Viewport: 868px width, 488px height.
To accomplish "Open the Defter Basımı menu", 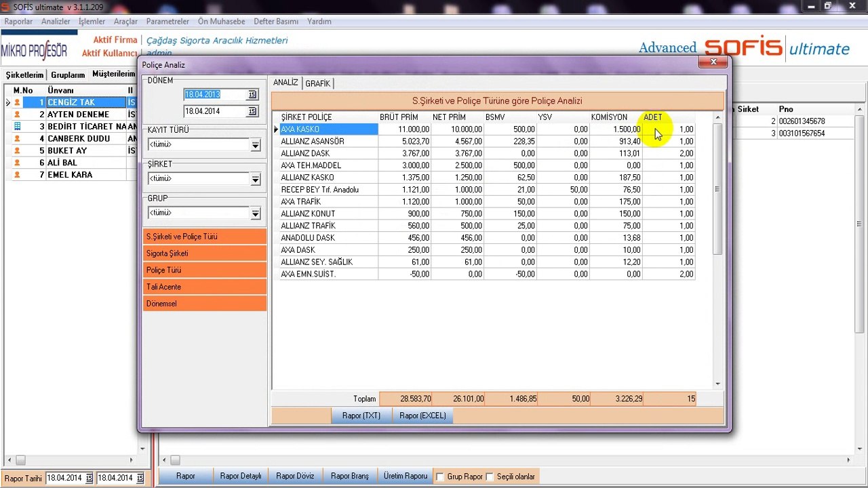I will (276, 22).
